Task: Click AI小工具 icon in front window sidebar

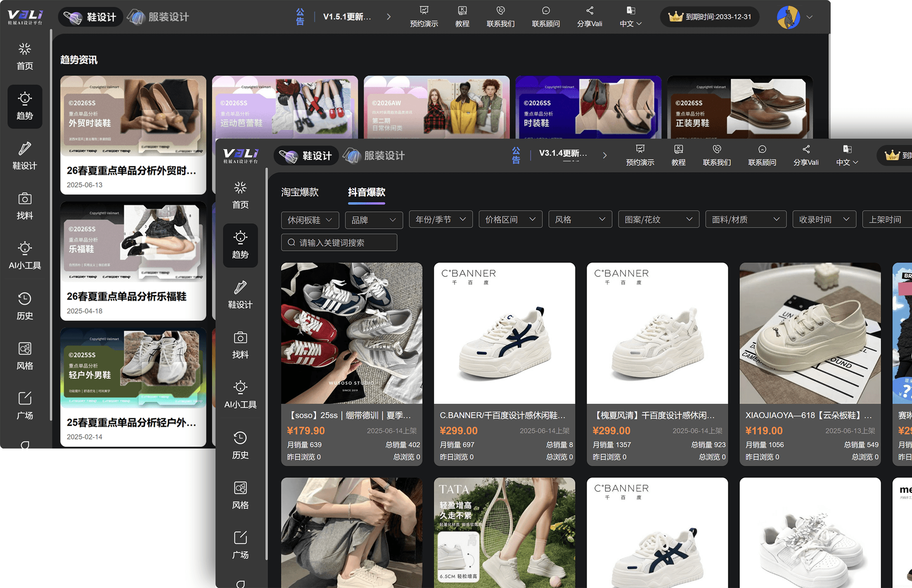Action: pyautogui.click(x=240, y=387)
